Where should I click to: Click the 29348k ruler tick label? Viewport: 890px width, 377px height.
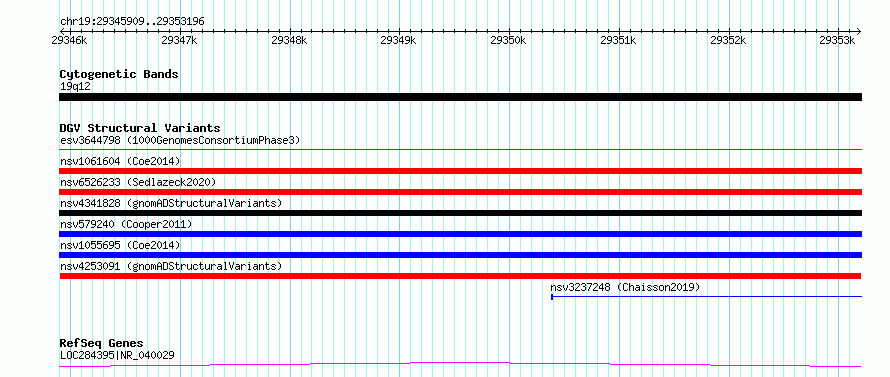(290, 40)
